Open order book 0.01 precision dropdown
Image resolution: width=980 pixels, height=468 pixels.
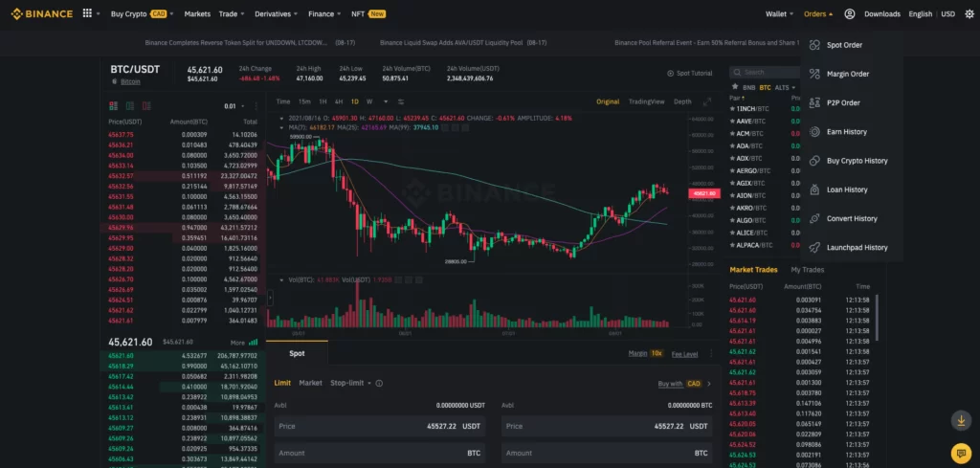(x=234, y=106)
